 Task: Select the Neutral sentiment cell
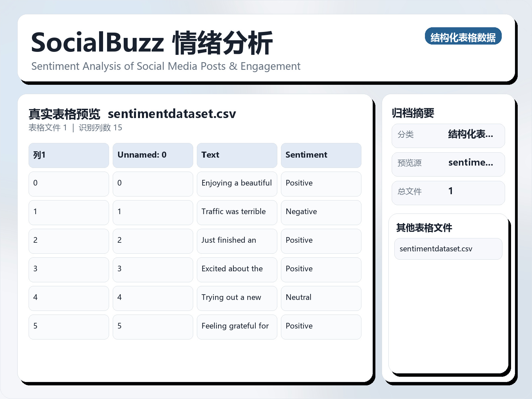(x=321, y=298)
